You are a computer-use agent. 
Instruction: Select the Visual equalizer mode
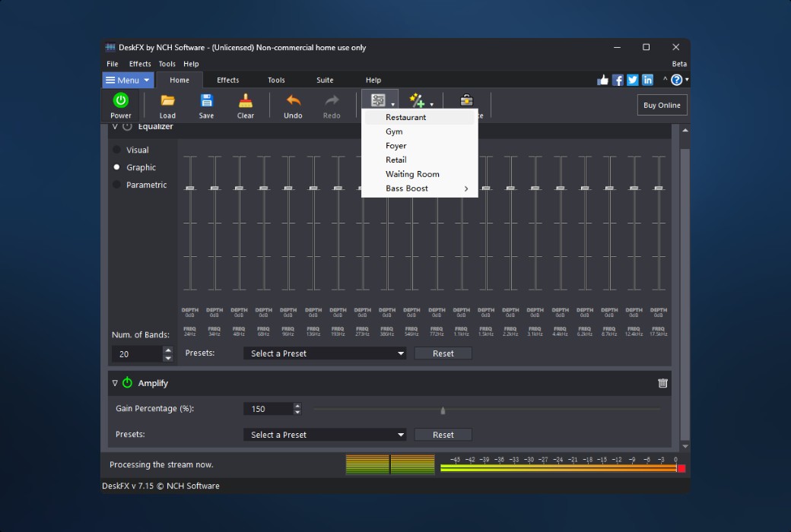[117, 150]
